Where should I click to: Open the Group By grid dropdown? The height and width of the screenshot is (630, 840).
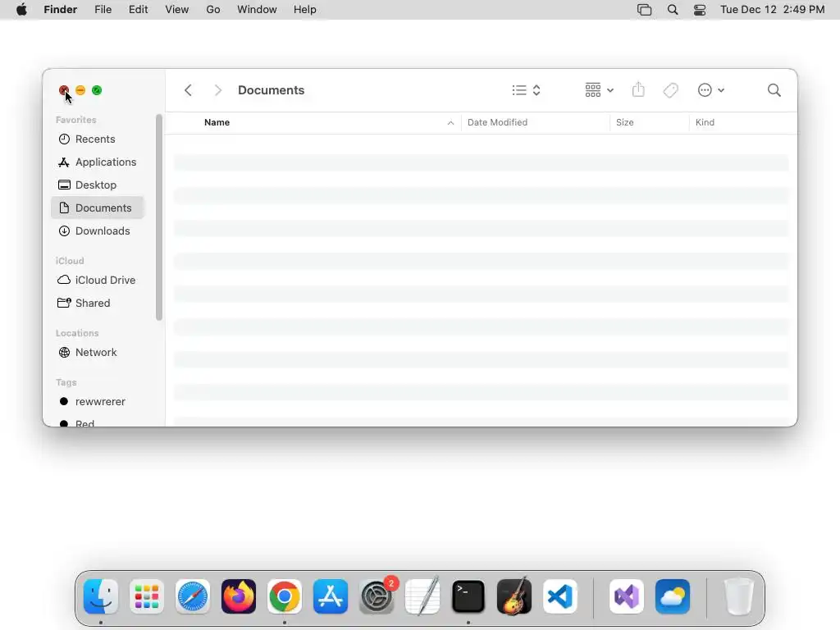[599, 90]
